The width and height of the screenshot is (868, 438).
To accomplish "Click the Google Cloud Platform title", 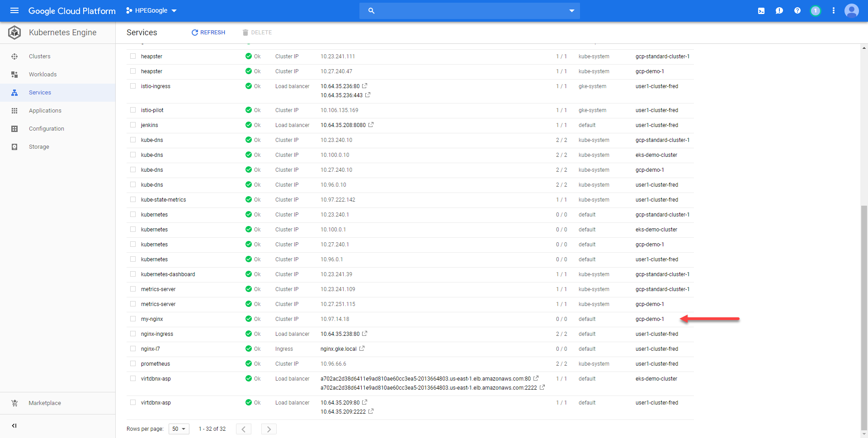I will coord(72,11).
